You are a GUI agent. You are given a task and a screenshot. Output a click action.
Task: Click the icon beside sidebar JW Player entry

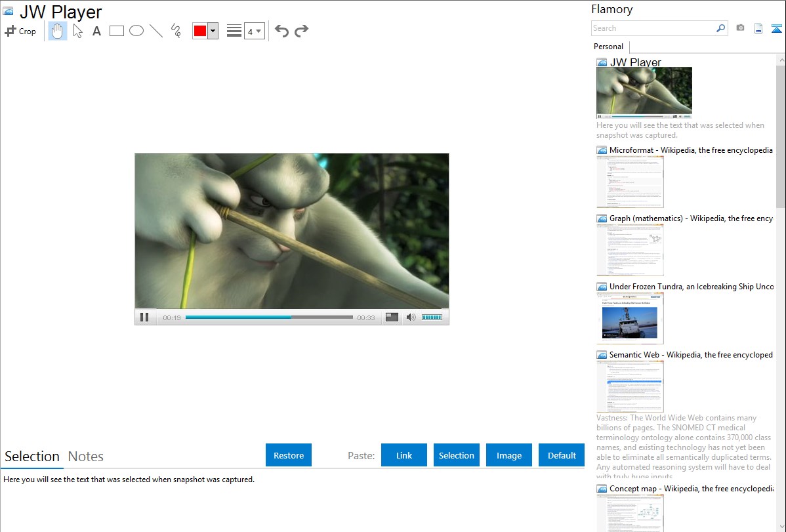[602, 63]
